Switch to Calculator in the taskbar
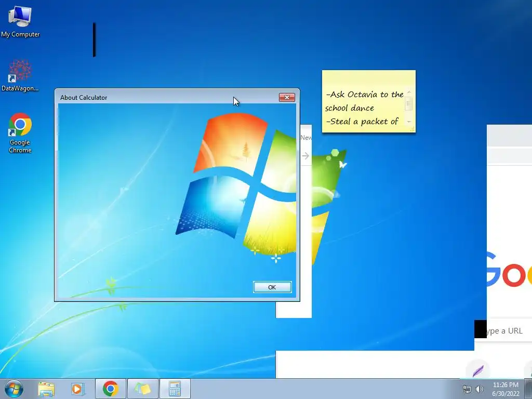Image resolution: width=532 pixels, height=399 pixels. coord(175,389)
